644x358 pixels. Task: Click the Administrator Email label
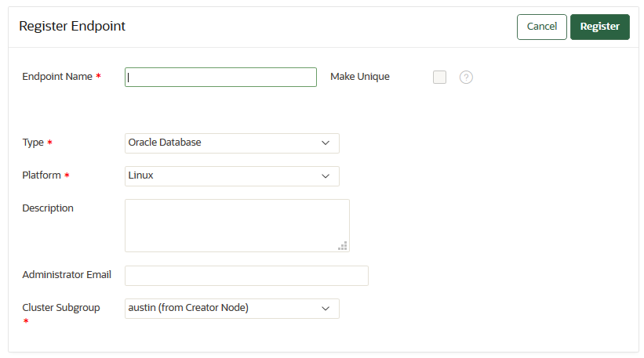tap(67, 275)
